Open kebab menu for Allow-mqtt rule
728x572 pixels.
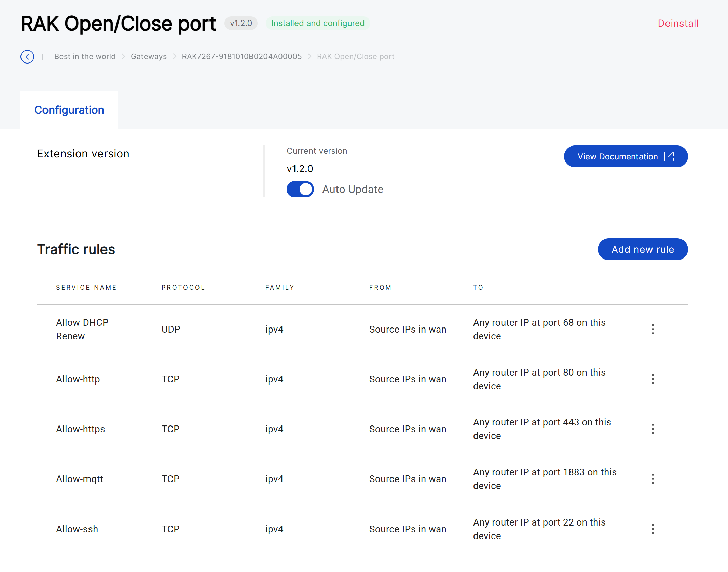(653, 479)
